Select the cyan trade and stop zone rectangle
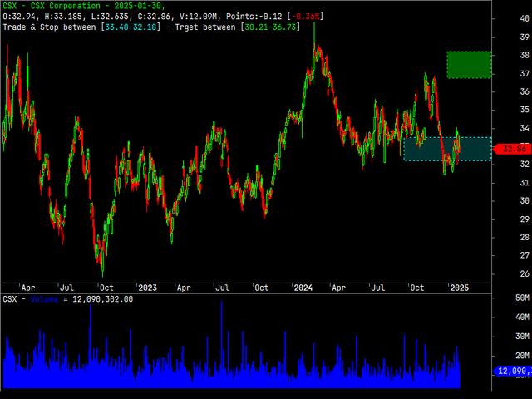The width and height of the screenshot is (532, 399). point(447,149)
